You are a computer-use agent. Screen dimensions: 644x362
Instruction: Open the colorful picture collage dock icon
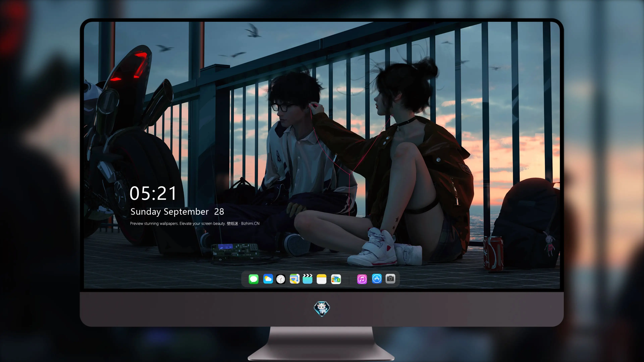click(336, 279)
